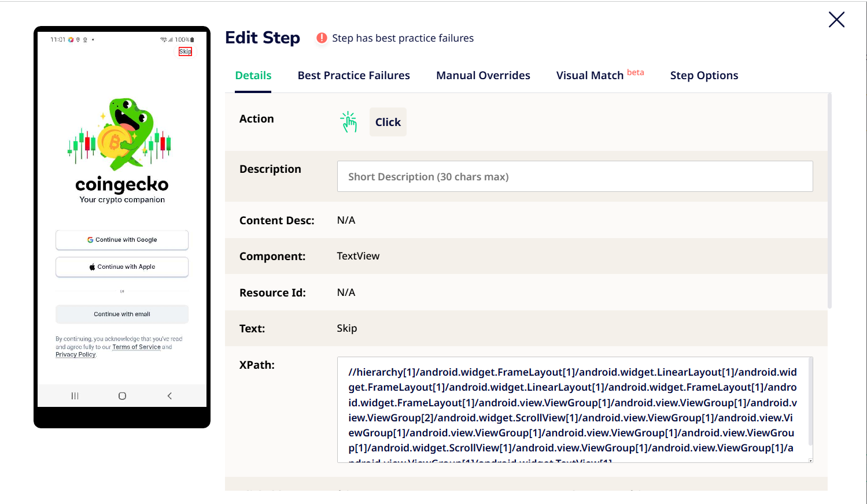Tap the Android recent apps icon

[75, 396]
